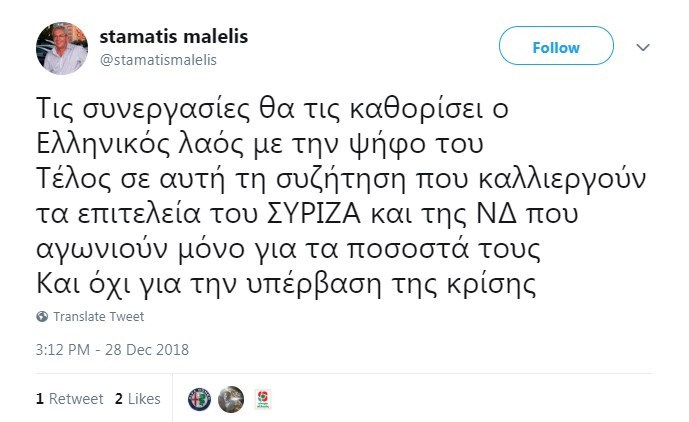The height and width of the screenshot is (422, 689).
Task: Open stamatis malelis profile photo
Action: tap(62, 48)
